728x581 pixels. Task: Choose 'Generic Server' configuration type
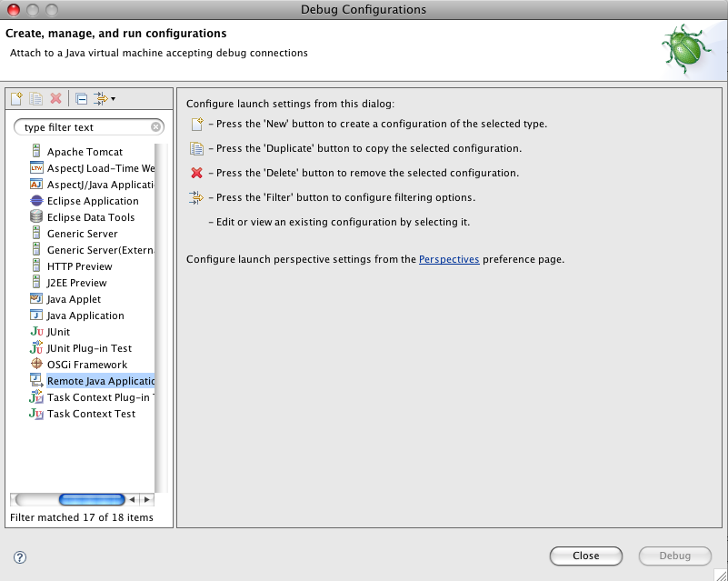point(82,234)
